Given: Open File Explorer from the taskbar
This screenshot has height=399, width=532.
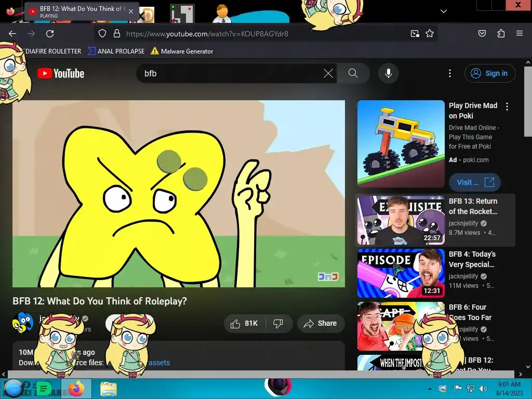Looking at the screenshot, I should (109, 389).
